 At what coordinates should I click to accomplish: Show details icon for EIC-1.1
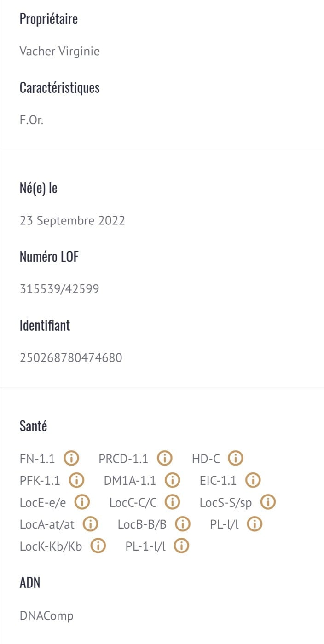click(253, 480)
